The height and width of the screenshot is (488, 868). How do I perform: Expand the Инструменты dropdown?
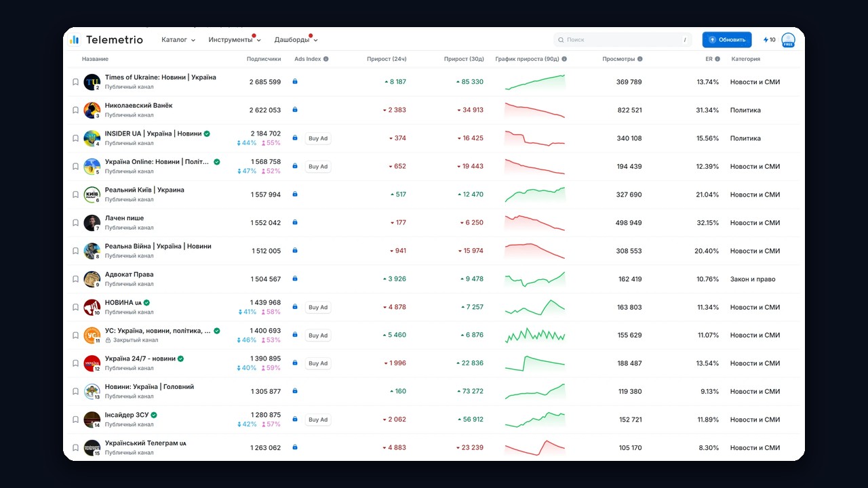coord(235,40)
